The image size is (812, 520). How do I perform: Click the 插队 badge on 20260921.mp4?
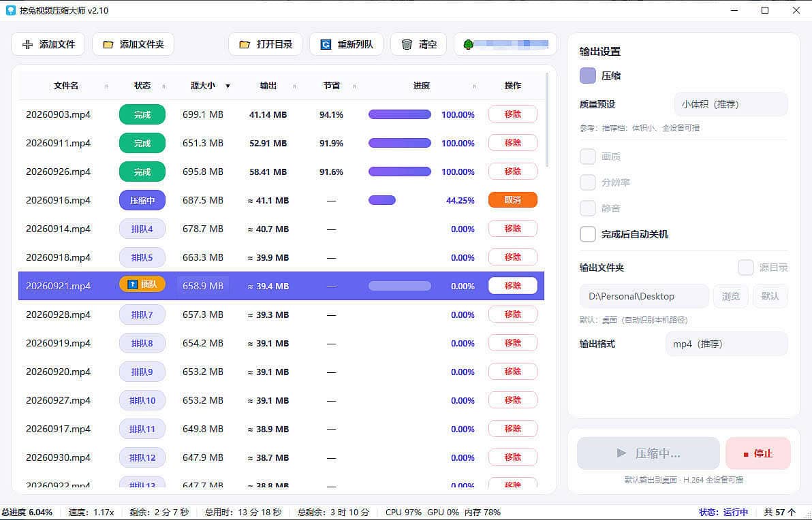point(142,284)
